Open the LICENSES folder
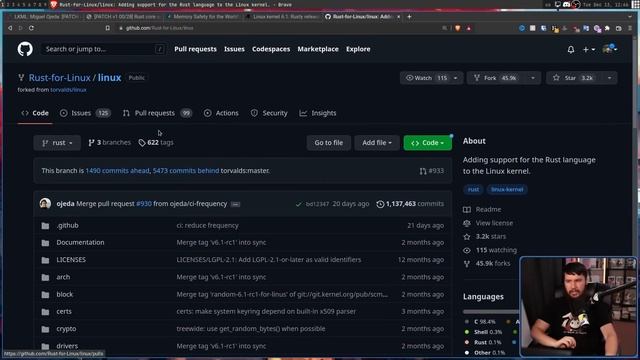This screenshot has width=640, height=360. [x=71, y=260]
